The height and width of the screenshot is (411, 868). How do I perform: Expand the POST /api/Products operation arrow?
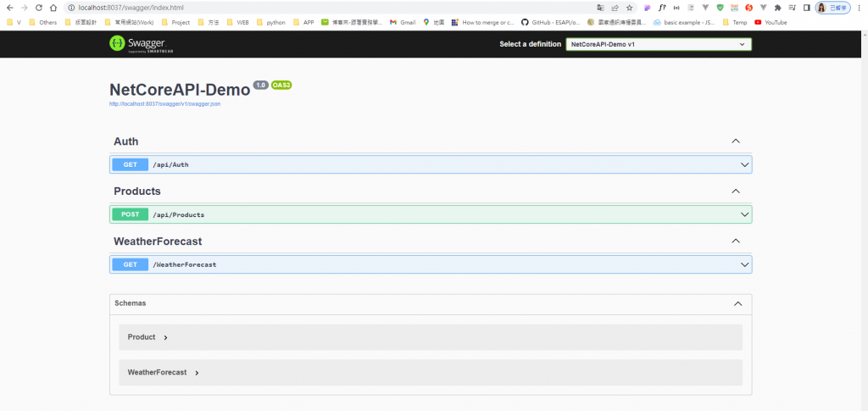pyautogui.click(x=744, y=214)
